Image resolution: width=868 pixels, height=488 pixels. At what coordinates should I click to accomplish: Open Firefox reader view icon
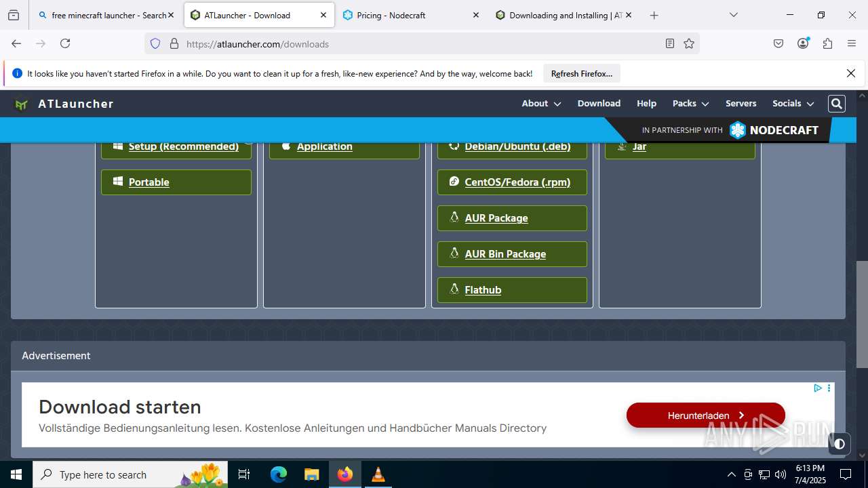tap(670, 43)
